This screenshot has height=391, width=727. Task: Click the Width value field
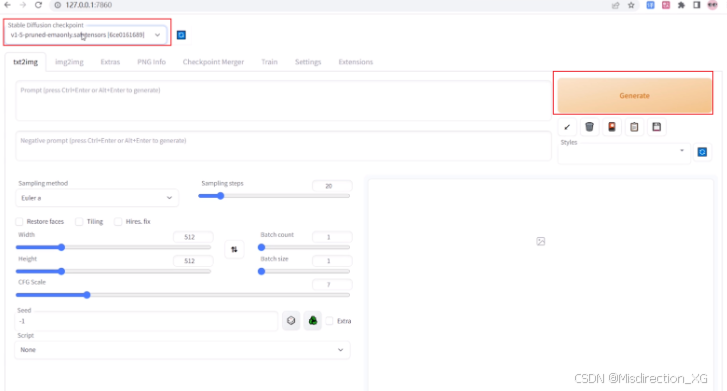193,237
